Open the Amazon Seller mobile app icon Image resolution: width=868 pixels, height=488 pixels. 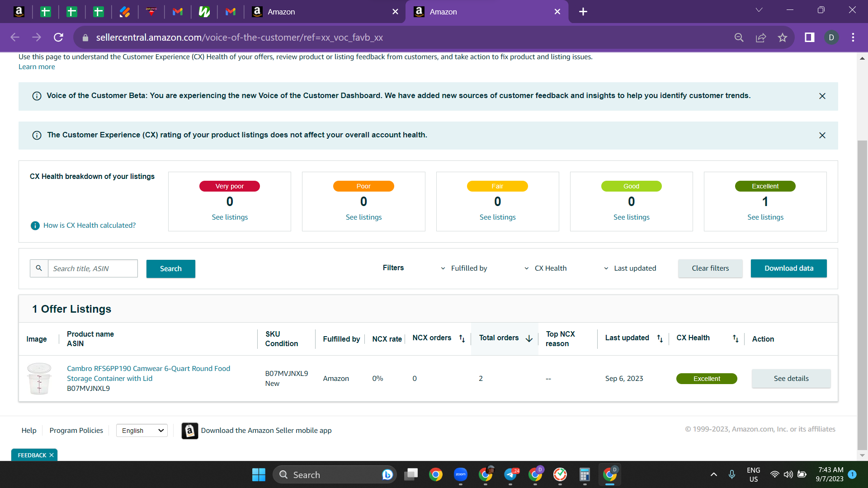click(x=190, y=431)
